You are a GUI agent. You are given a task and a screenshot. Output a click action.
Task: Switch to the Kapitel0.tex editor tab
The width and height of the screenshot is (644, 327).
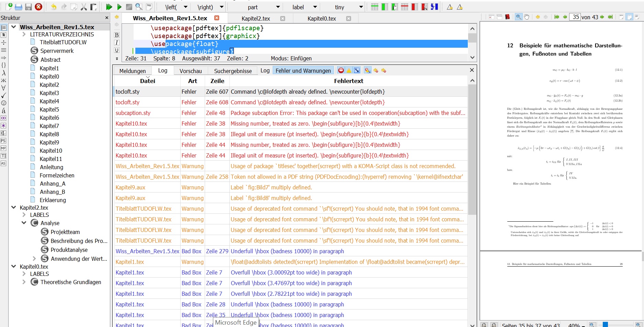[322, 19]
